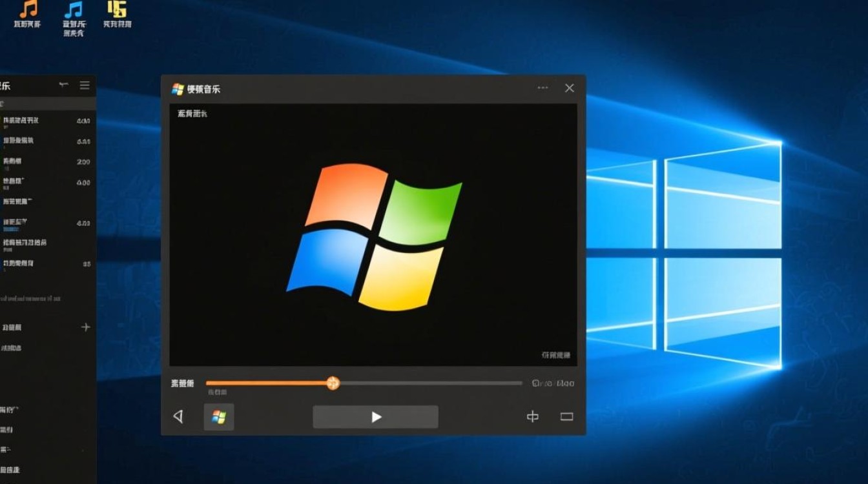
Task: Select the back arrow in the player window
Action: tap(180, 417)
